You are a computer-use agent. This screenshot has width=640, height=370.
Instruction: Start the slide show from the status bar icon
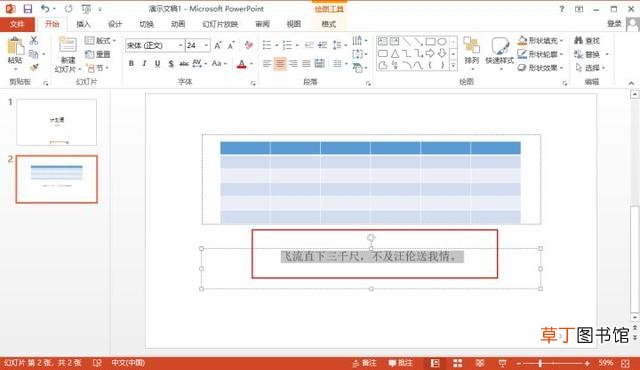pyautogui.click(x=502, y=363)
